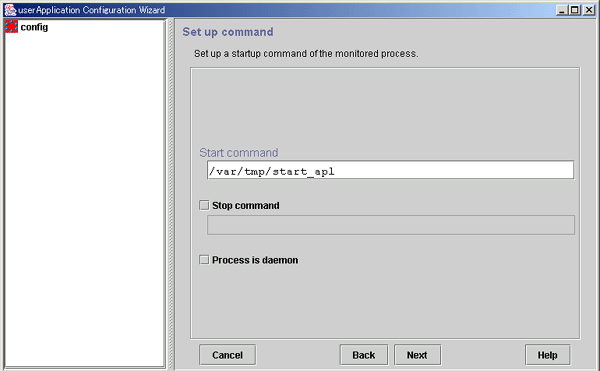Maximize the Configuration Wizard window
The height and width of the screenshot is (371, 600).
click(575, 10)
